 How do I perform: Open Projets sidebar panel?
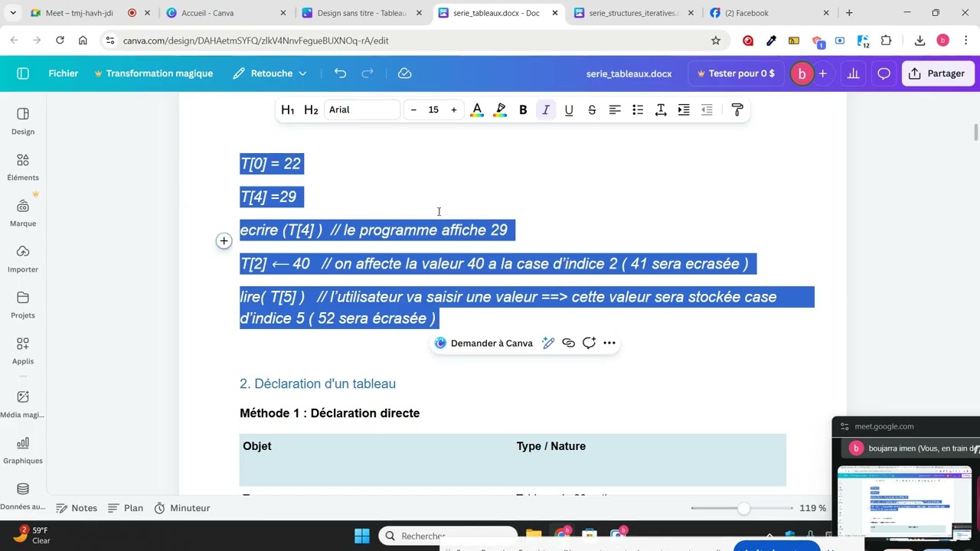23,305
